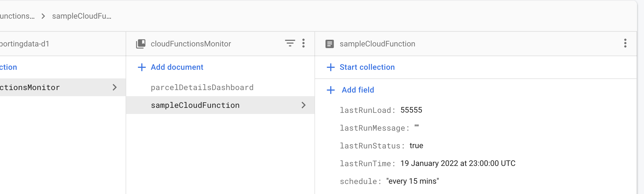The image size is (644, 194).
Task: Go to unctions... breadcrumb item
Action: click(17, 16)
